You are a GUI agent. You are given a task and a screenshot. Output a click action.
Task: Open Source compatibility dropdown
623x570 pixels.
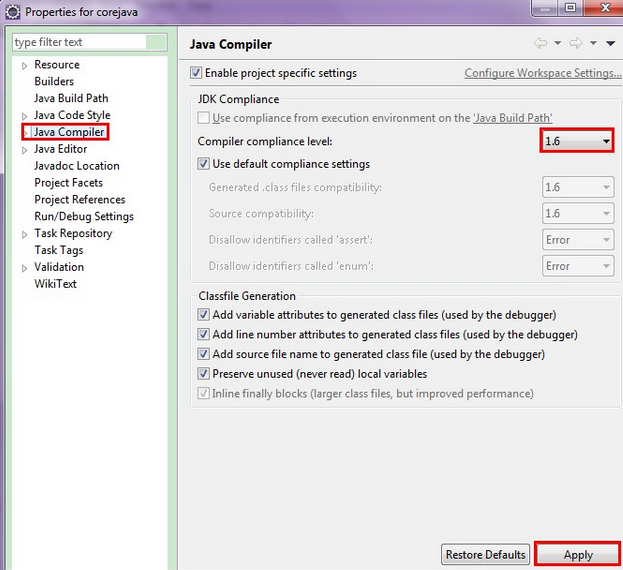pos(578,213)
